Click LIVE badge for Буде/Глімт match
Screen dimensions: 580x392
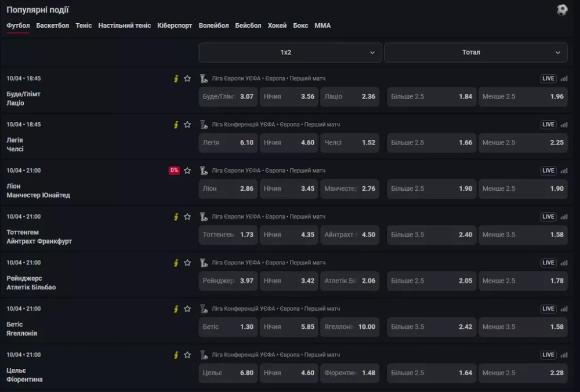[548, 78]
